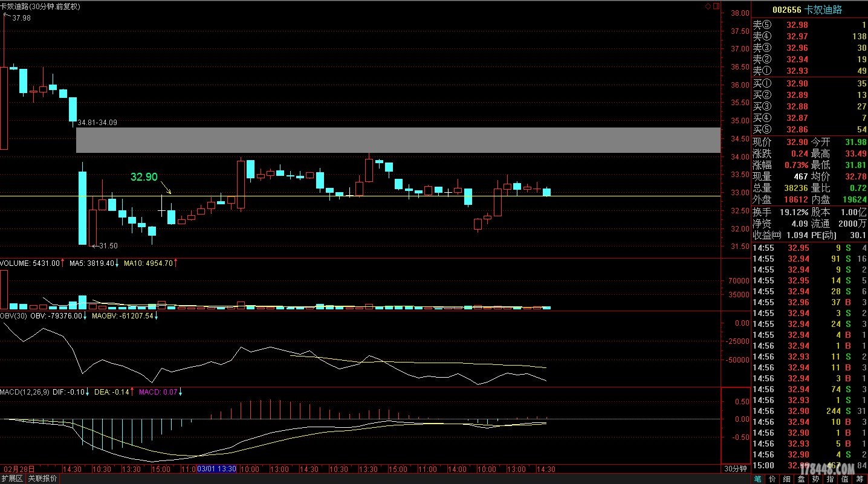
Task: Click the diamond icon at chart top-right
Action: click(x=708, y=6)
